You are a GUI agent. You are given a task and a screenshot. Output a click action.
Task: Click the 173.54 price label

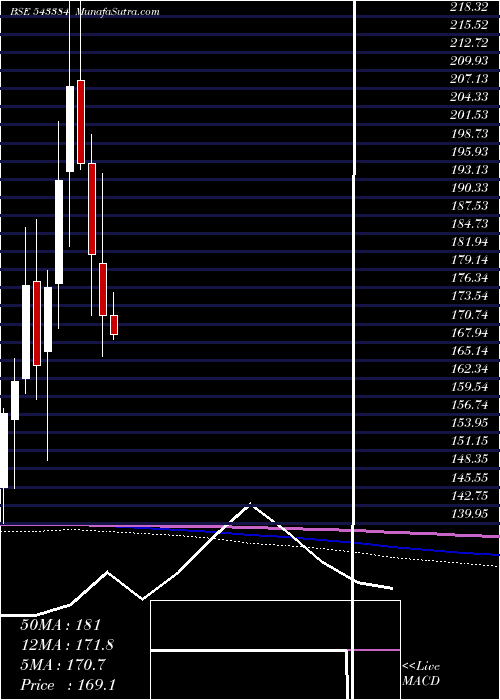click(x=469, y=296)
